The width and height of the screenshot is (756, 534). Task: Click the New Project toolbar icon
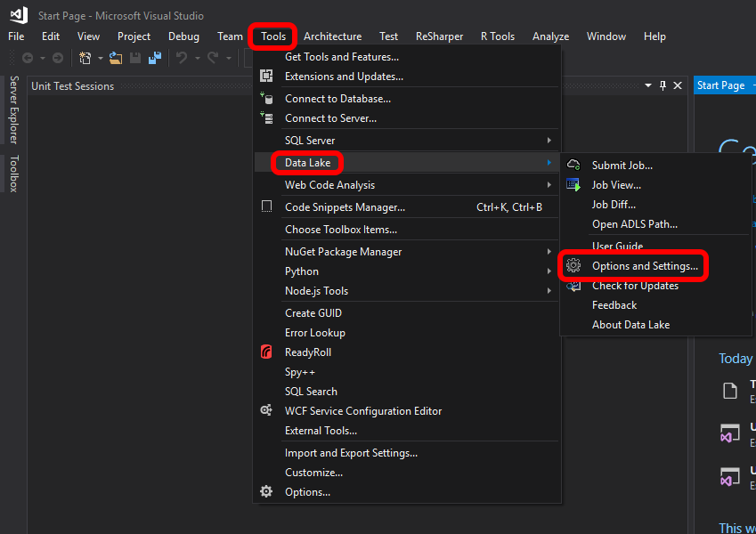[85, 59]
